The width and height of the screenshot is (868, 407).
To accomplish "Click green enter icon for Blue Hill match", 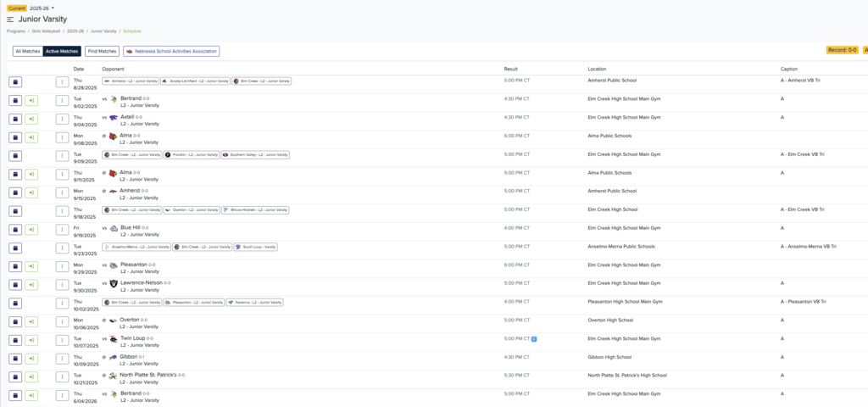I will (x=31, y=229).
